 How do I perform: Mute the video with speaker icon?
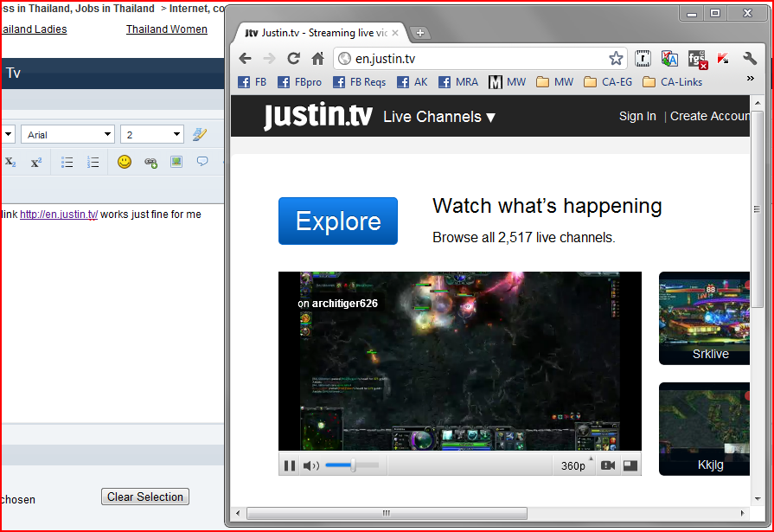(311, 465)
